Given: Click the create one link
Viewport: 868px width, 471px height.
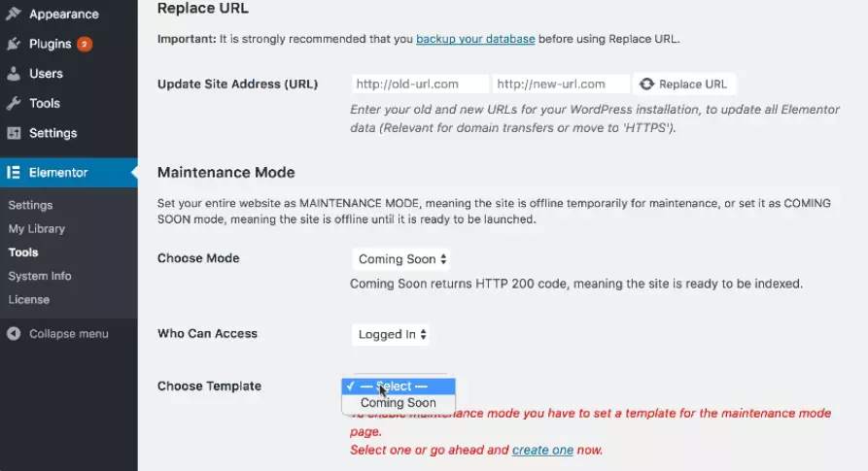Looking at the screenshot, I should tap(542, 450).
